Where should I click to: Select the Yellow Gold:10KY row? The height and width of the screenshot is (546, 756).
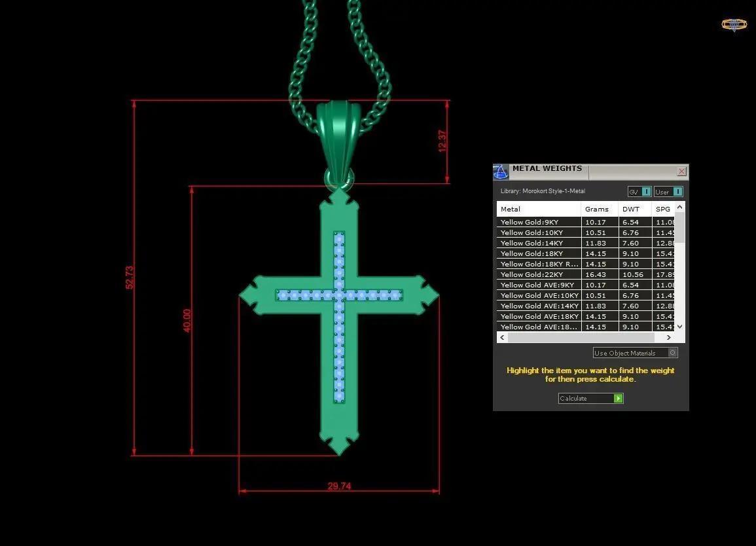click(586, 233)
